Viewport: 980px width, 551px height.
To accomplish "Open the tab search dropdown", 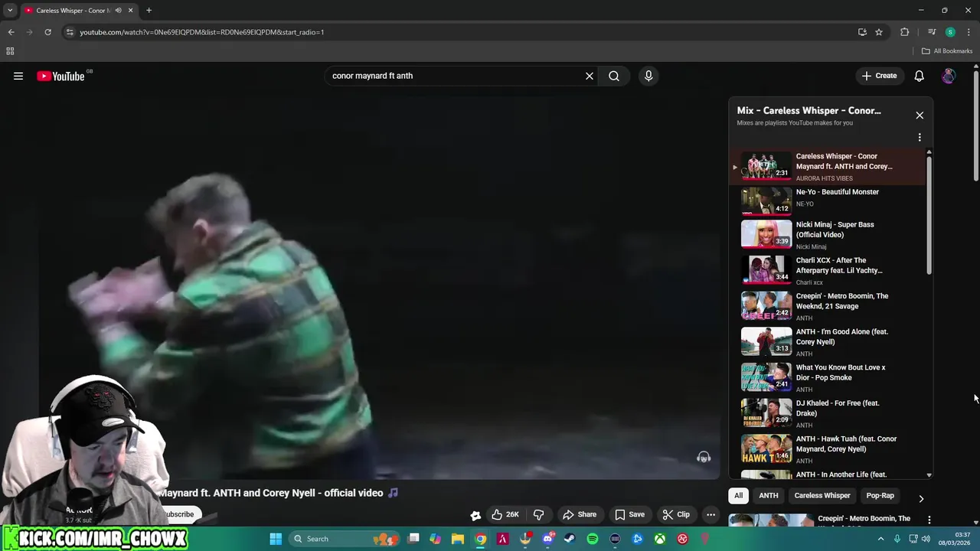I will [10, 10].
